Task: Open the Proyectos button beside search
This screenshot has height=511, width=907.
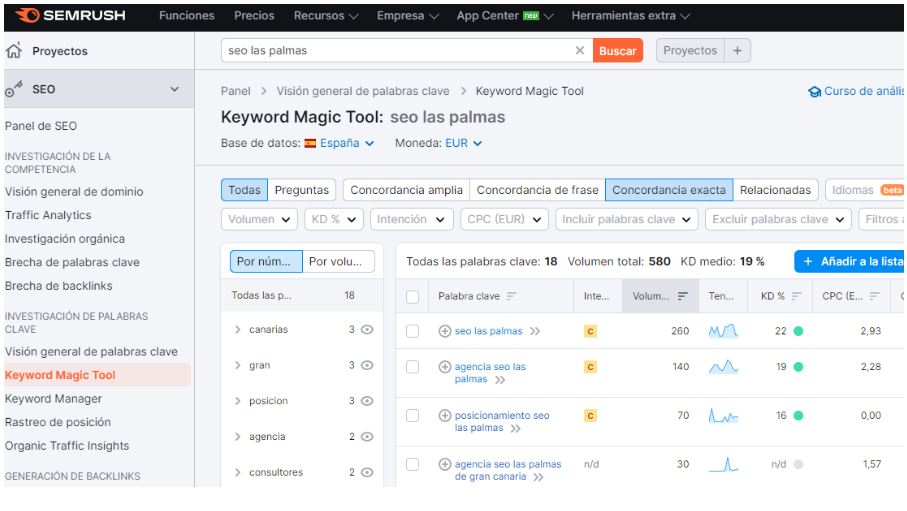Action: (690, 50)
